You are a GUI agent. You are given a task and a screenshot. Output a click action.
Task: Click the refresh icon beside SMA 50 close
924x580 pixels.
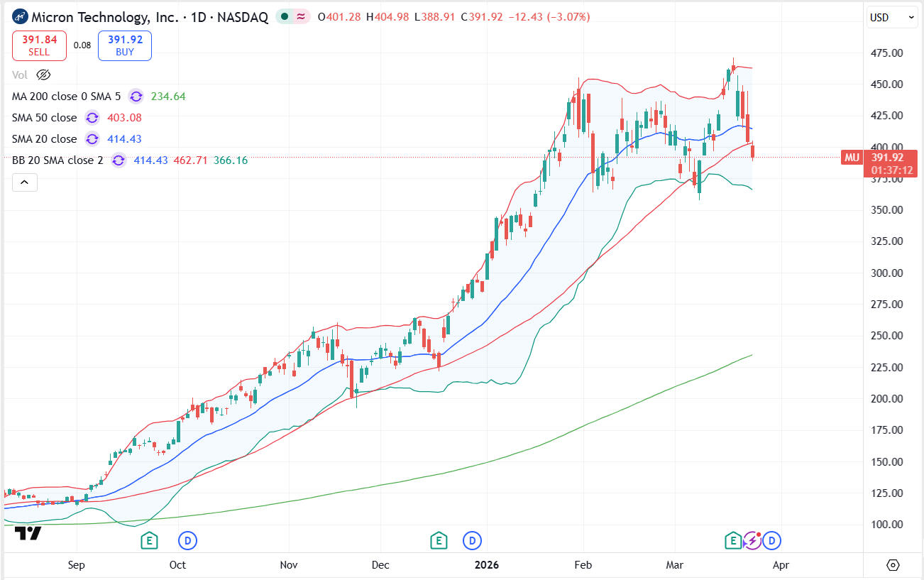(92, 118)
